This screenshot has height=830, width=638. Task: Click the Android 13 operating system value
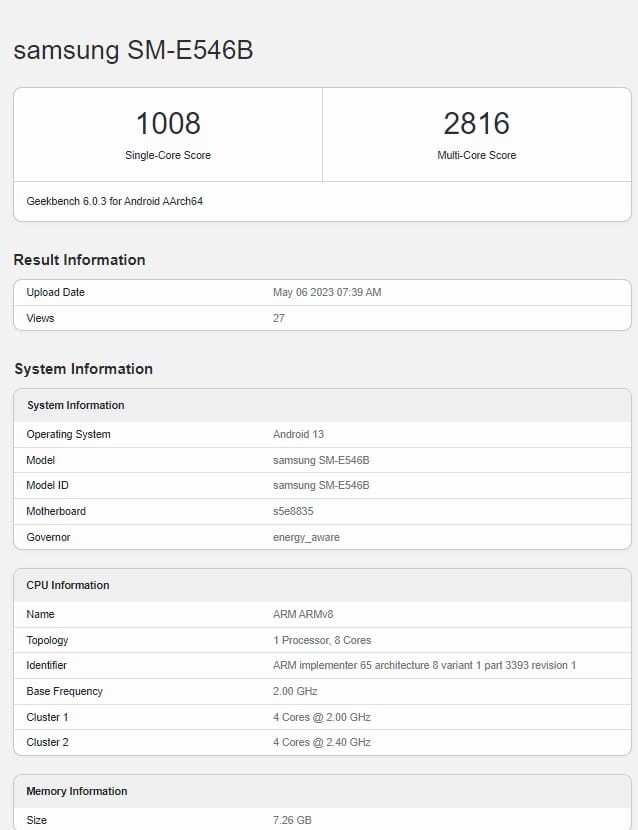[298, 434]
